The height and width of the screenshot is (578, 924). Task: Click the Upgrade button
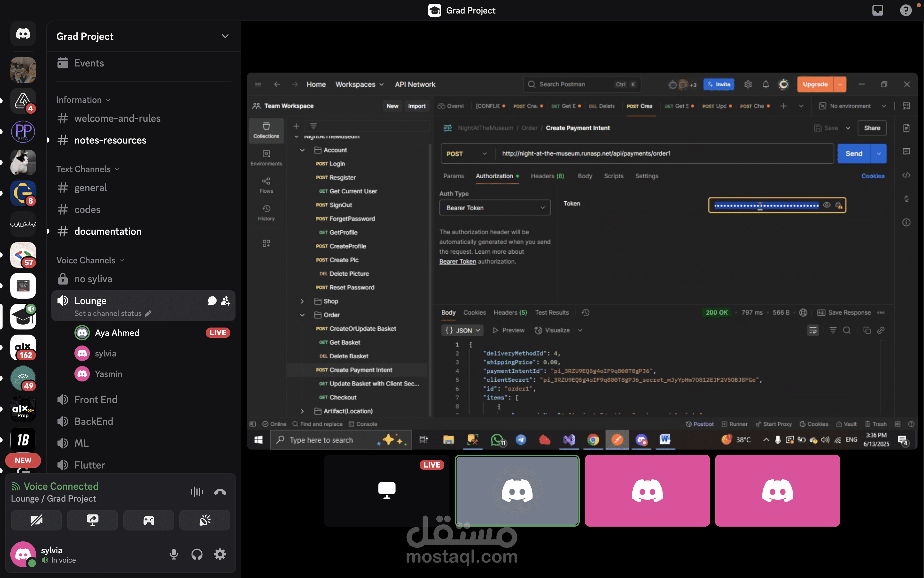tap(815, 84)
